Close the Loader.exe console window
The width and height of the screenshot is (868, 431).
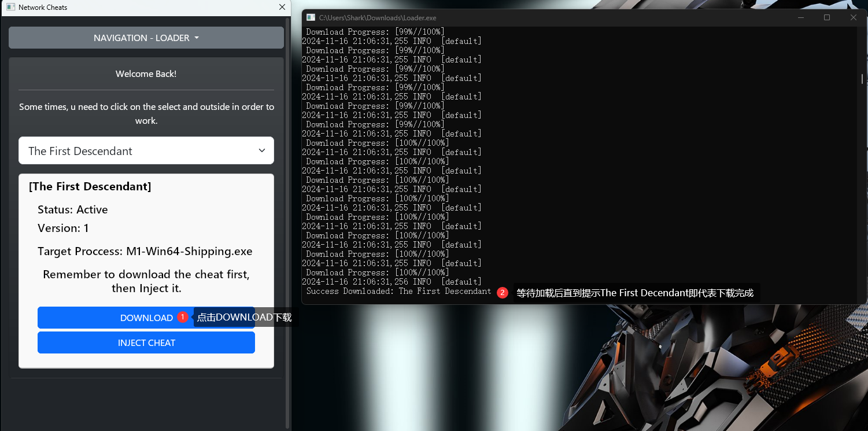[x=853, y=18]
